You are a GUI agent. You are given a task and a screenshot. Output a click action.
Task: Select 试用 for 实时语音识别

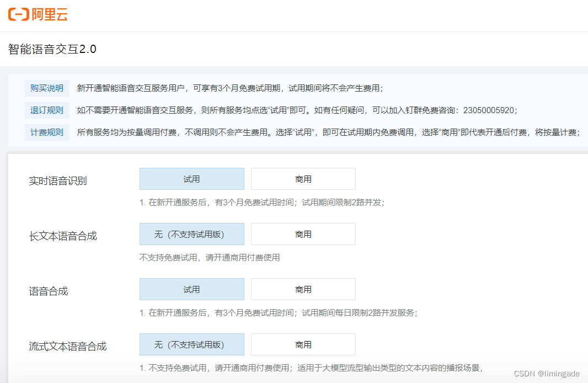click(191, 179)
